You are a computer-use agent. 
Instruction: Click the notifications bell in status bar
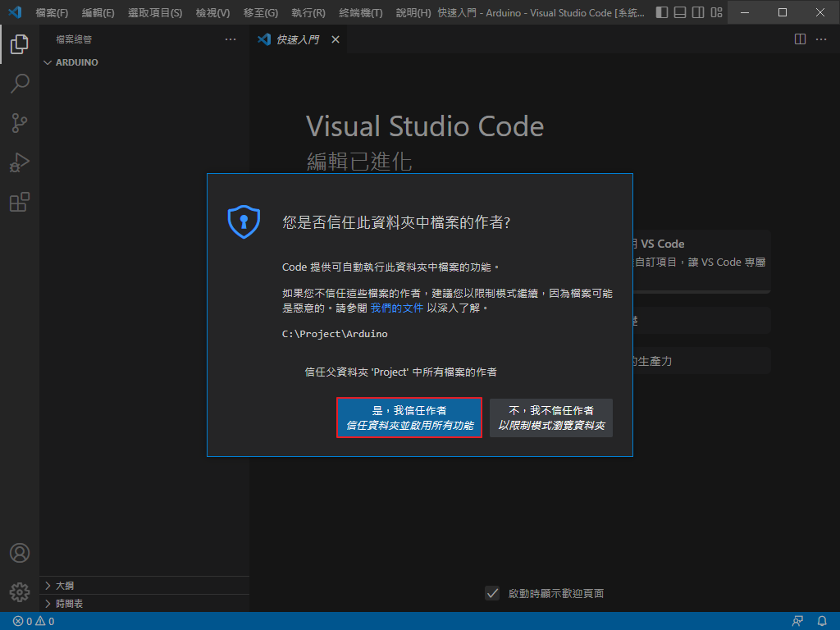(822, 621)
